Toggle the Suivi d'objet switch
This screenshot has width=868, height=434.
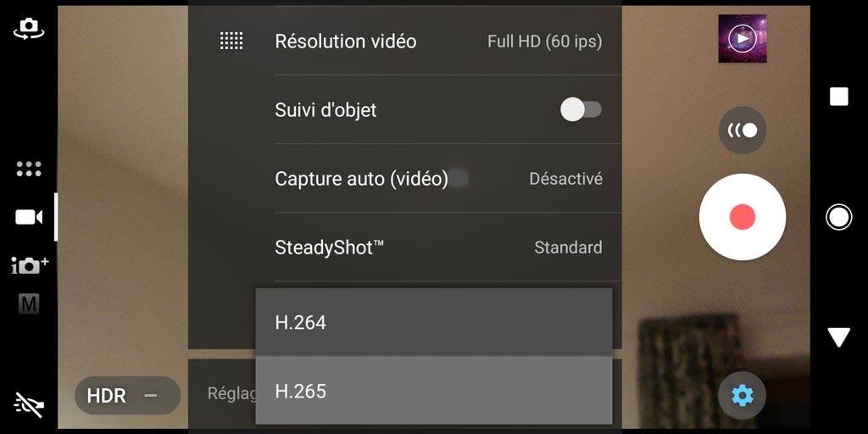581,109
